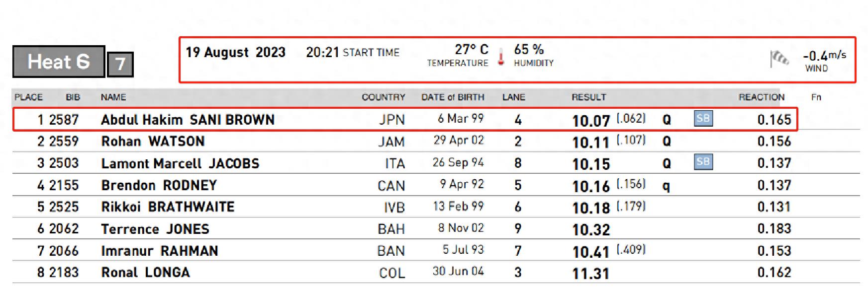Click the SB badge for Jacobs
This screenshot has height=290, width=868.
(x=703, y=162)
